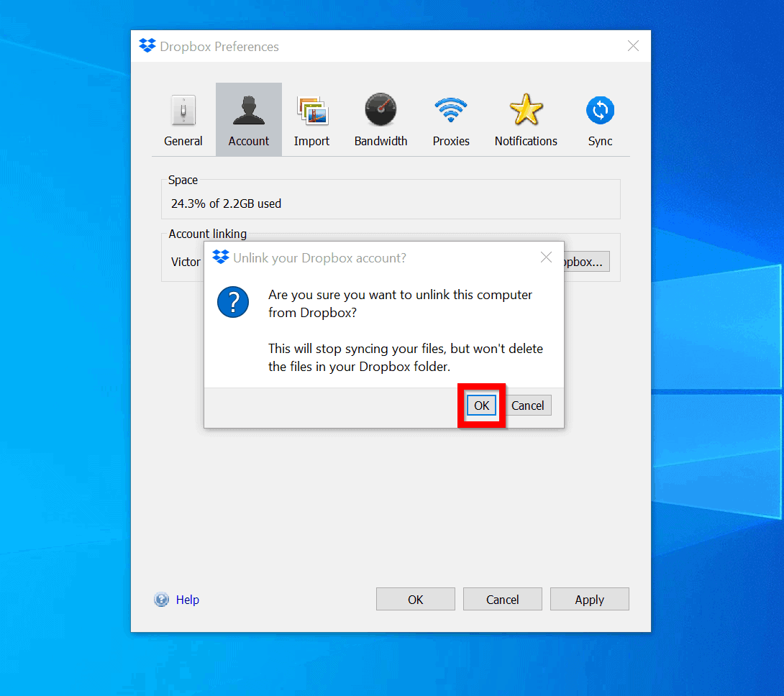Image resolution: width=784 pixels, height=696 pixels.
Task: Click the Proxies Wi-Fi icon
Action: 450,109
